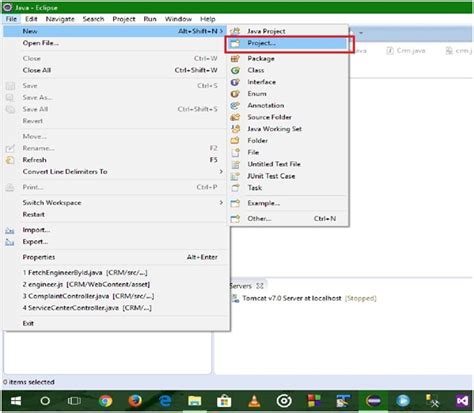Select Java Working Set entry
The image size is (474, 413).
click(288, 129)
